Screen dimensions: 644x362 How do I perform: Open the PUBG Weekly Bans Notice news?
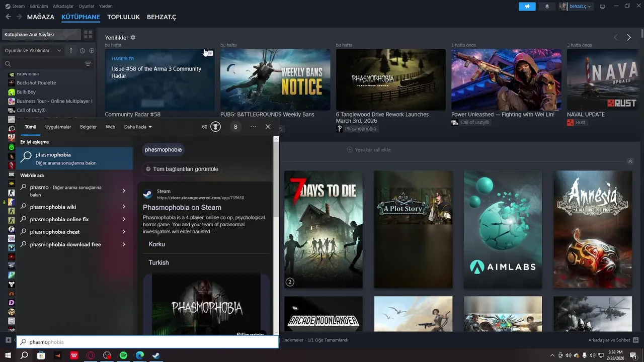tap(275, 79)
